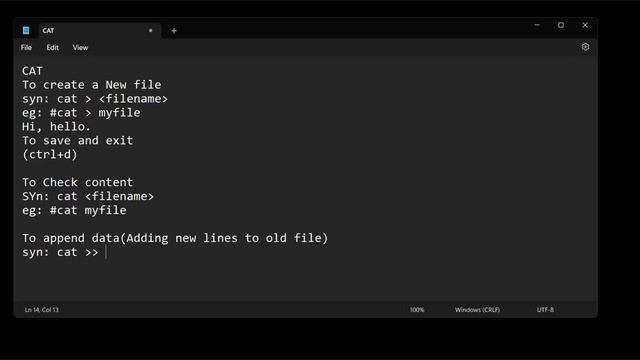Click the line 'To append data(Adding new lines to old file)'

tap(175, 238)
